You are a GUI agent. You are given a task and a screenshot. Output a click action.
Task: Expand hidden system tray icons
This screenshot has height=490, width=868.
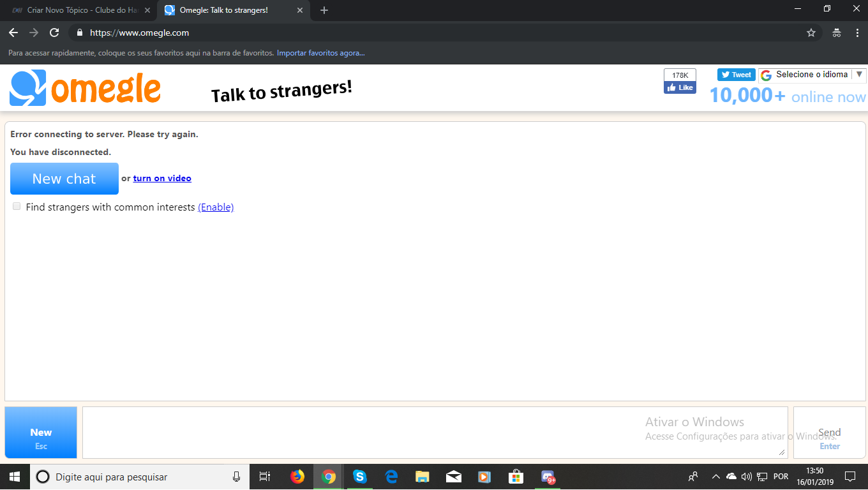[x=716, y=477]
